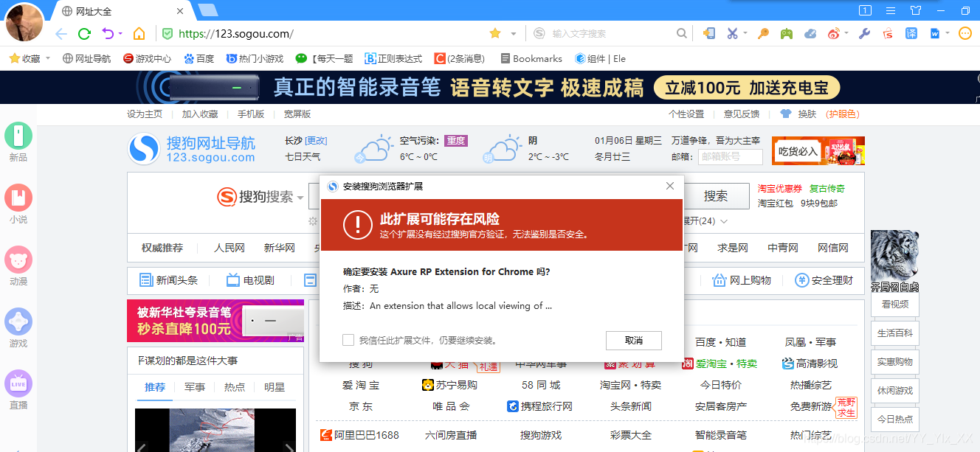
Task: Select the scissors screenshot tool
Action: tap(732, 33)
